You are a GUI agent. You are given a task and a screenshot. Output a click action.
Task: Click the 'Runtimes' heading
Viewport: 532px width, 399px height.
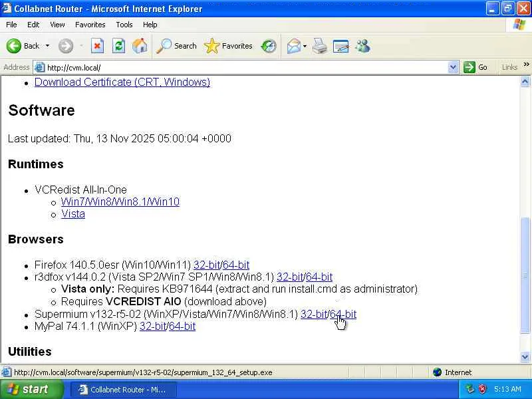36,164
